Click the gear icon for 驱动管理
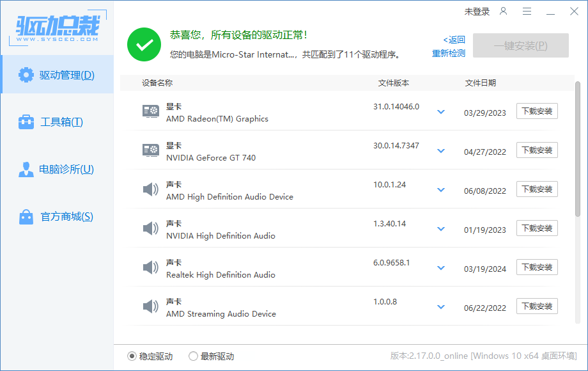Image resolution: width=588 pixels, height=371 pixels. tap(26, 75)
